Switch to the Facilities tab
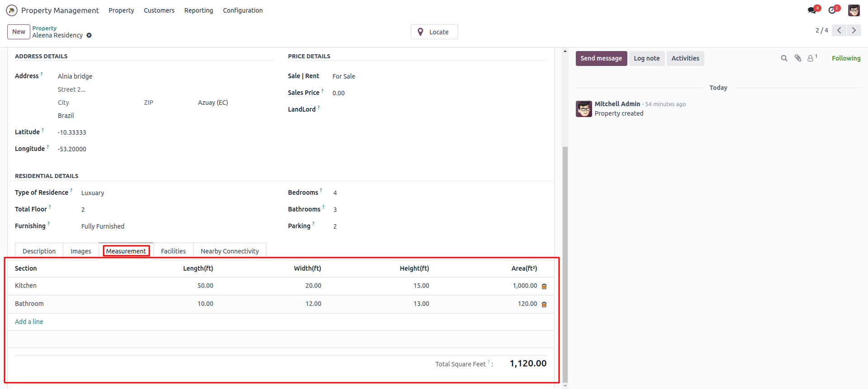The height and width of the screenshot is (389, 868). tap(173, 251)
